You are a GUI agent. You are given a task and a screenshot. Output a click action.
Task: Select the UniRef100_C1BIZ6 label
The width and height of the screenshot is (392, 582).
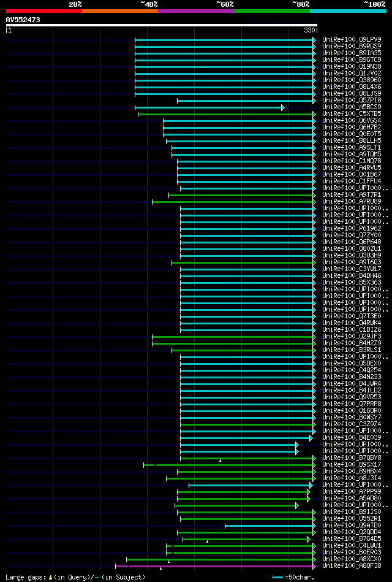coord(352,330)
